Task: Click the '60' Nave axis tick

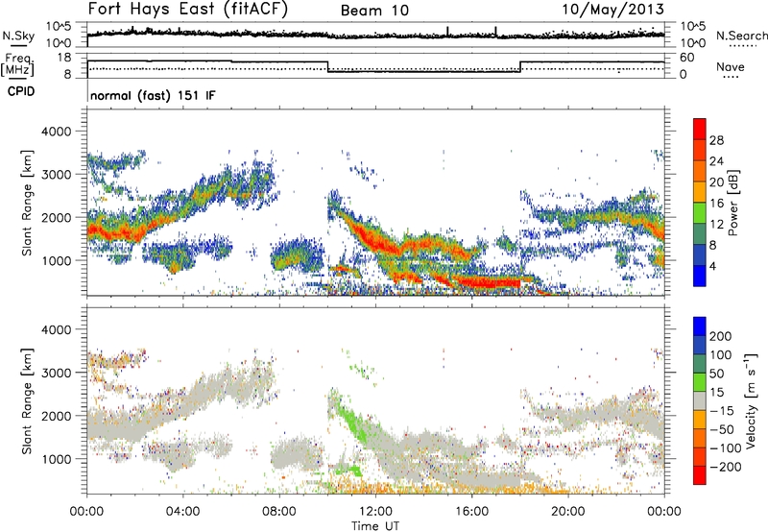Action: point(687,58)
